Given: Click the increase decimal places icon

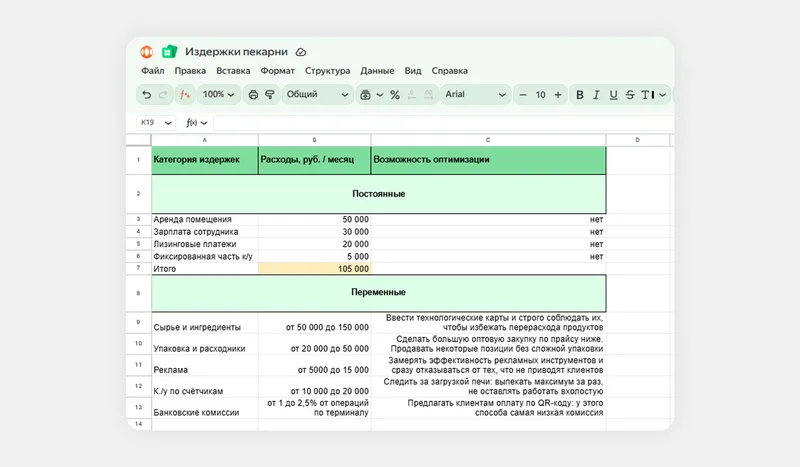Looking at the screenshot, I should click(x=429, y=94).
